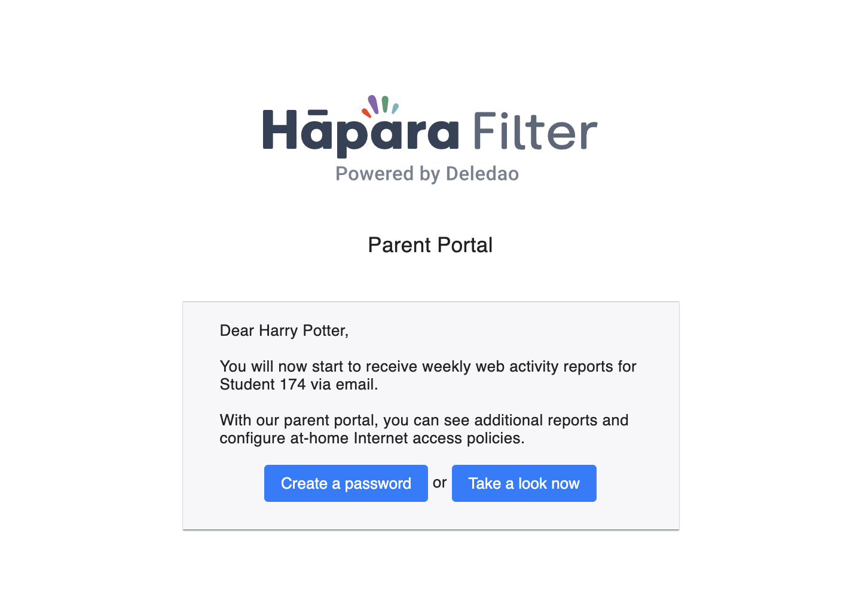Open the portal via Take a look now
The height and width of the screenshot is (613, 868).
point(524,483)
